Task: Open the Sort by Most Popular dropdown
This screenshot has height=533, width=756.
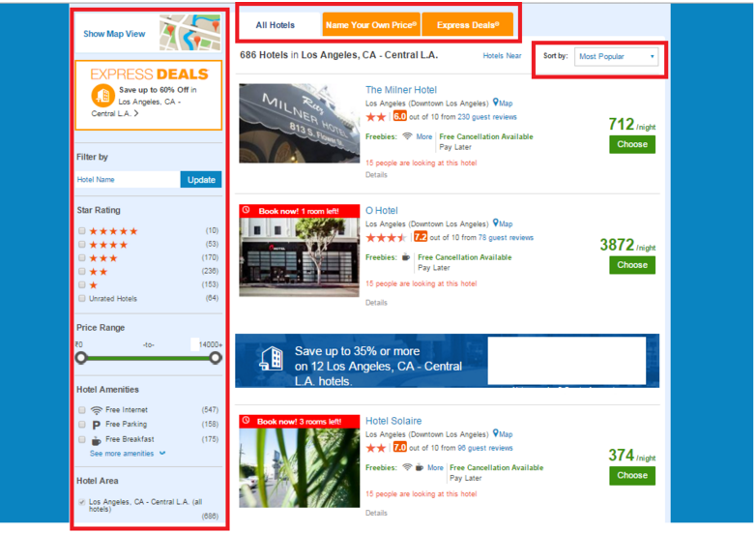Action: click(616, 56)
